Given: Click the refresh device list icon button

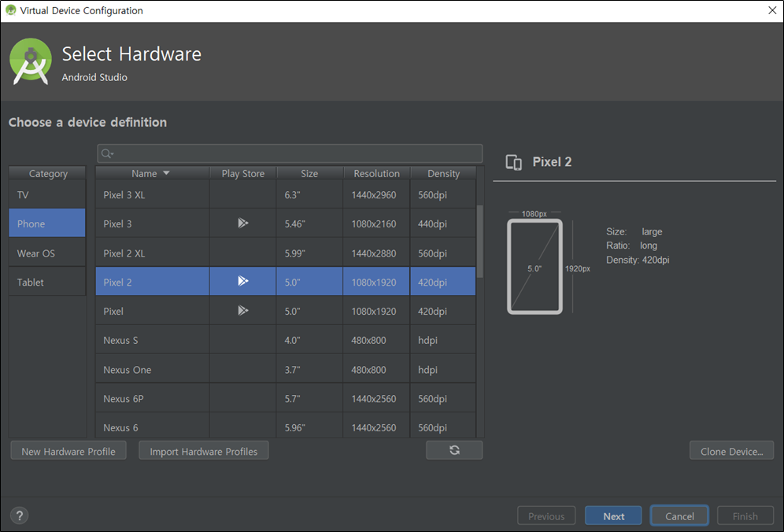Looking at the screenshot, I should click(454, 450).
